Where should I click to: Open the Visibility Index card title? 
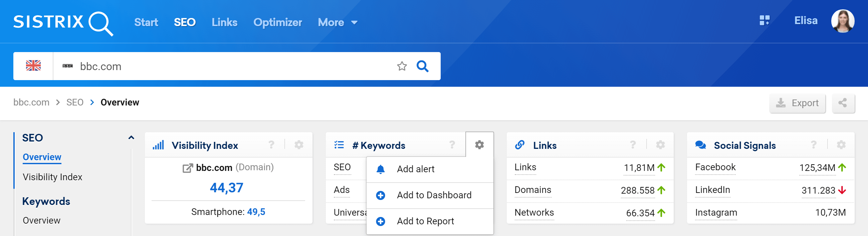(x=205, y=145)
